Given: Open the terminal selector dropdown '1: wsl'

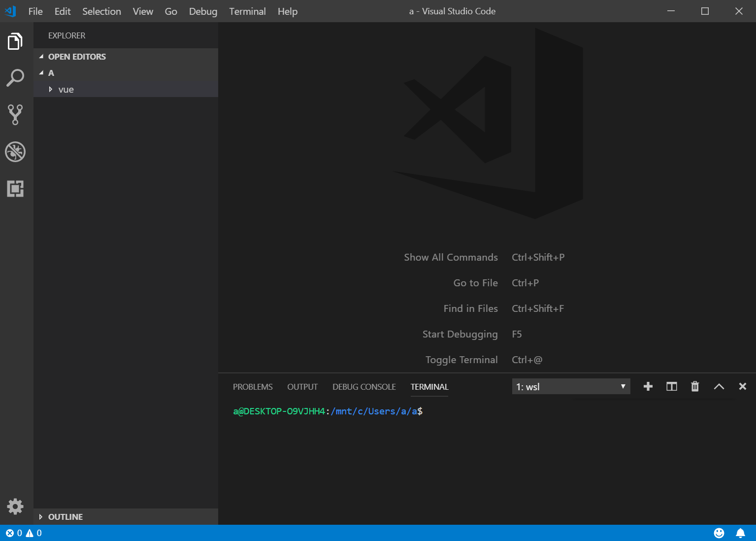Looking at the screenshot, I should 570,387.
